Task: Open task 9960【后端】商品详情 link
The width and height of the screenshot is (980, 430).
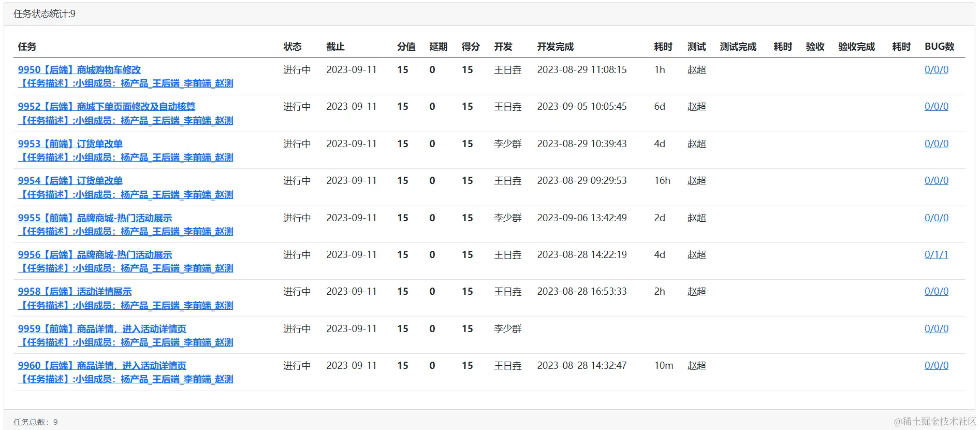Action: click(102, 366)
